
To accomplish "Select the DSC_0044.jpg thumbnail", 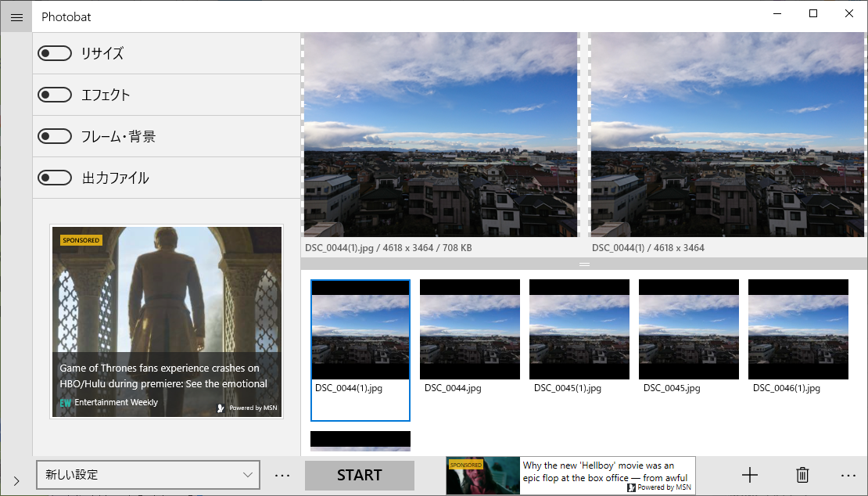I will point(469,329).
